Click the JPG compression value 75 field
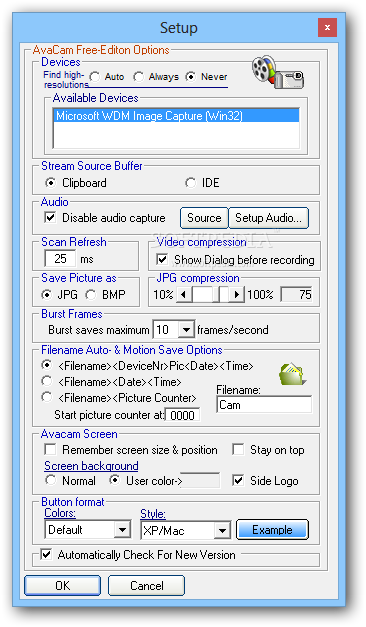This screenshot has height=627, width=366. 296,295
